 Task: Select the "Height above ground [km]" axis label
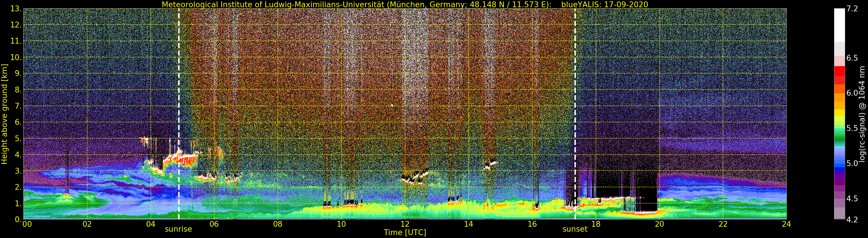pos(4,114)
